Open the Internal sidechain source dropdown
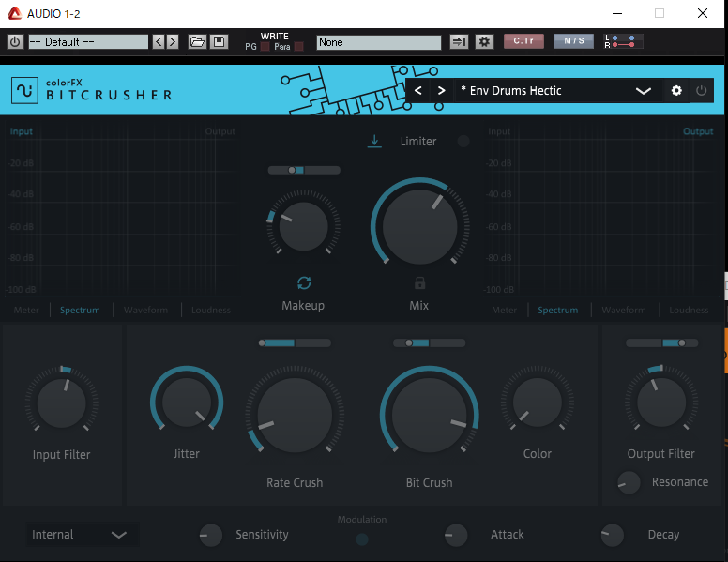Image resolution: width=728 pixels, height=562 pixels. tap(83, 535)
